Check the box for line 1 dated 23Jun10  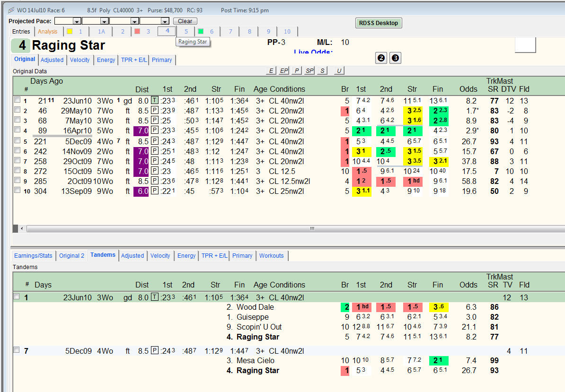tap(17, 100)
